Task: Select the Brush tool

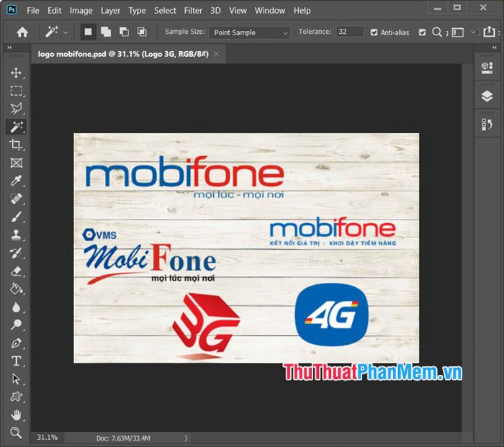Action: tap(16, 217)
